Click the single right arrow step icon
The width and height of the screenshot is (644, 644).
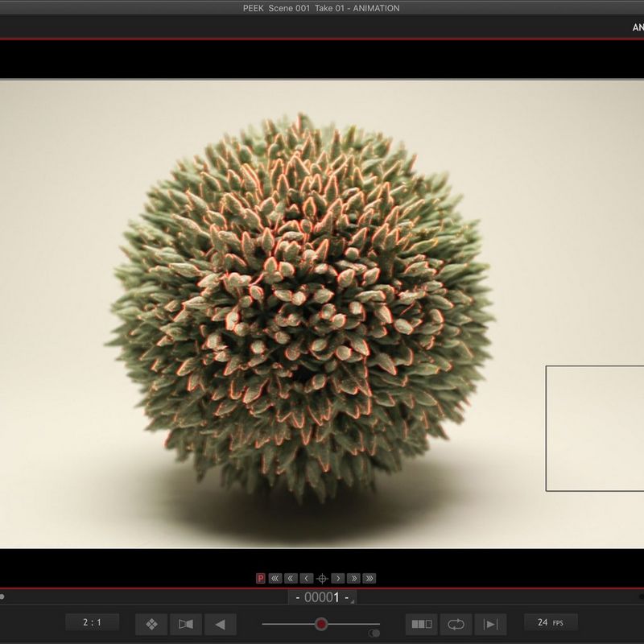(338, 577)
